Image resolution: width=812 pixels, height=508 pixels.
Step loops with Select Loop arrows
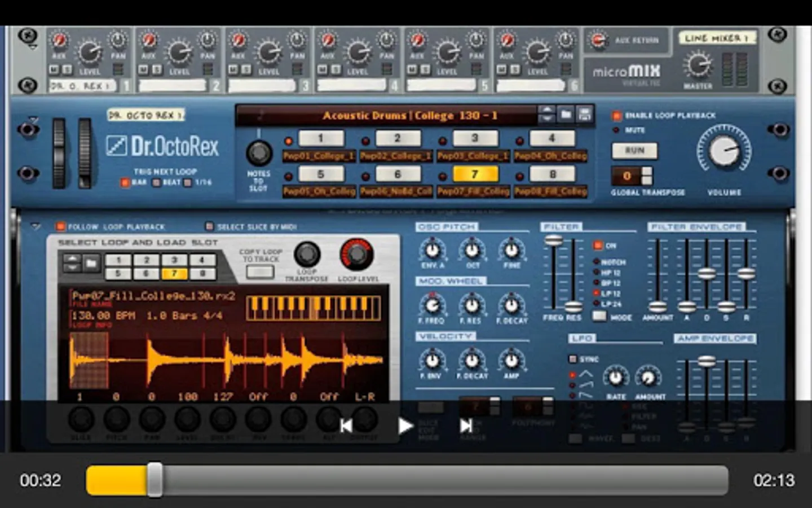72,262
